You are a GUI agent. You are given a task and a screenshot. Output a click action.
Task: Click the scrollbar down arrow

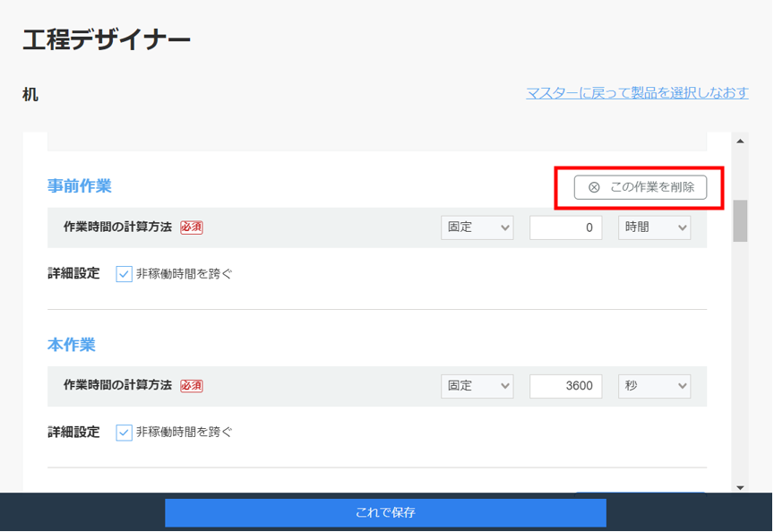pyautogui.click(x=740, y=487)
